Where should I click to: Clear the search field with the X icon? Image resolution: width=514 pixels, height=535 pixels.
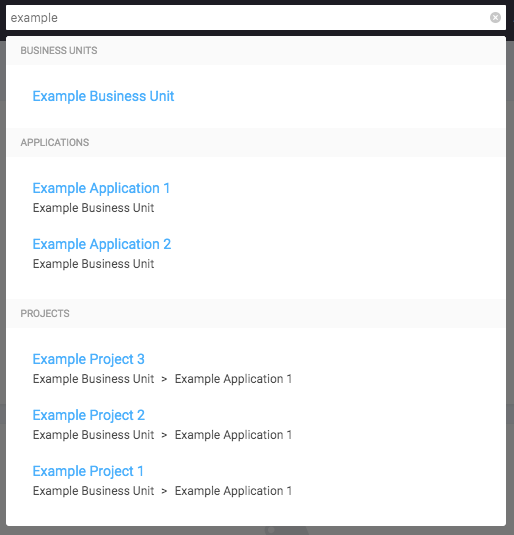tap(495, 17)
